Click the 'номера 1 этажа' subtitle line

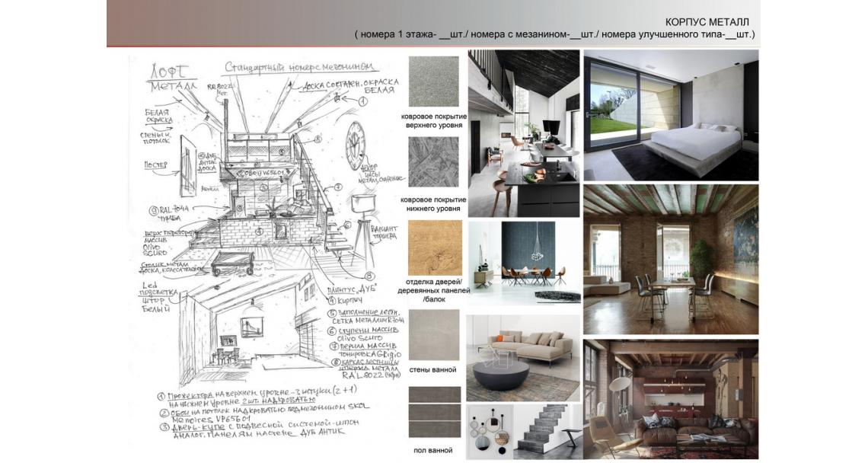click(x=554, y=35)
